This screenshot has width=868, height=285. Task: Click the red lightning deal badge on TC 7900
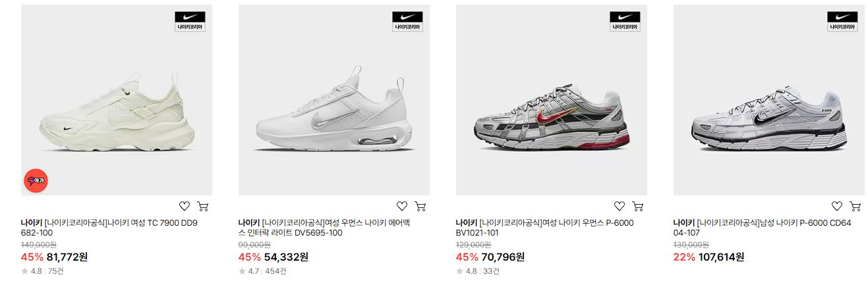(x=36, y=180)
